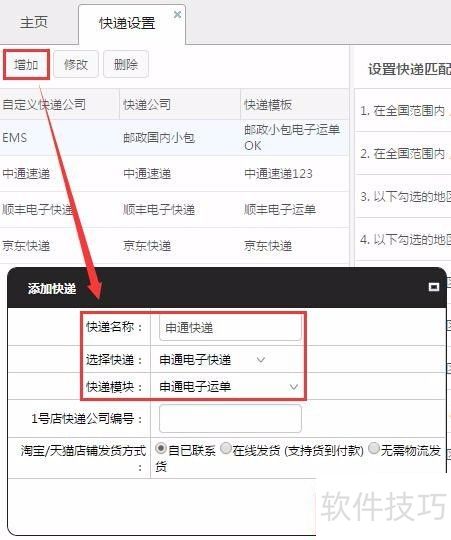Viewport: 451px width, 540px height.
Task: Click the 修改 button
Action: pyautogui.click(x=76, y=64)
